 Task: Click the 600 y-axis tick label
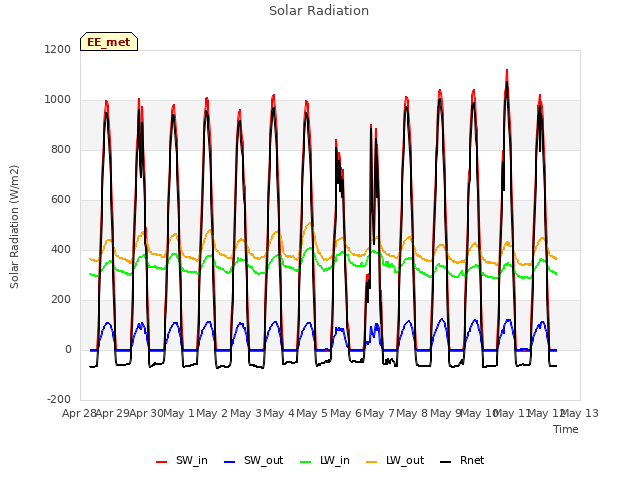click(61, 200)
